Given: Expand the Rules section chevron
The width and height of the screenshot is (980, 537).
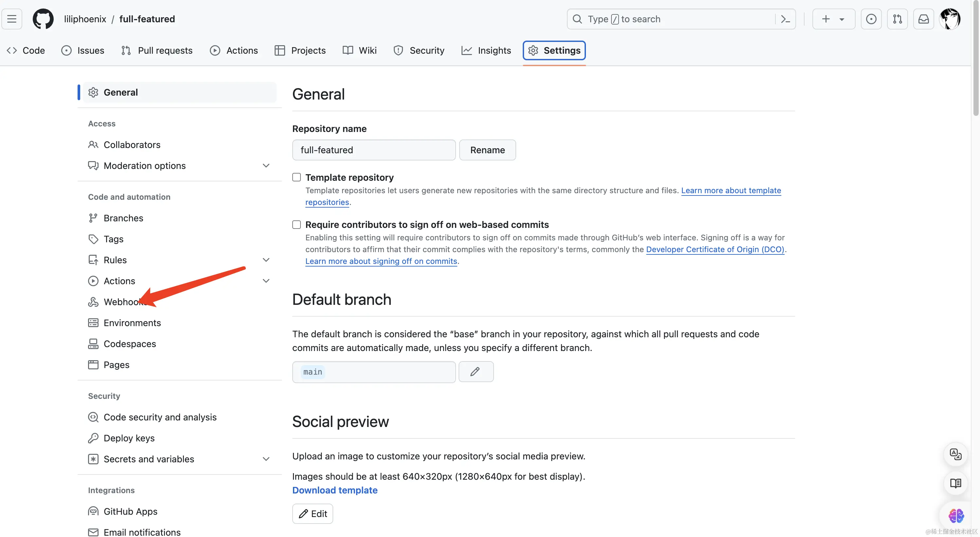Looking at the screenshot, I should (x=266, y=260).
